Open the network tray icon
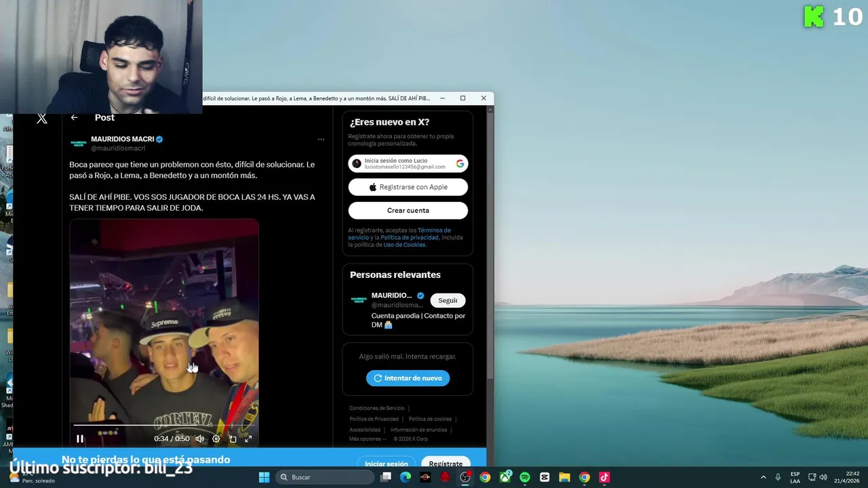Screen dimensions: 868x488 pyautogui.click(x=812, y=477)
